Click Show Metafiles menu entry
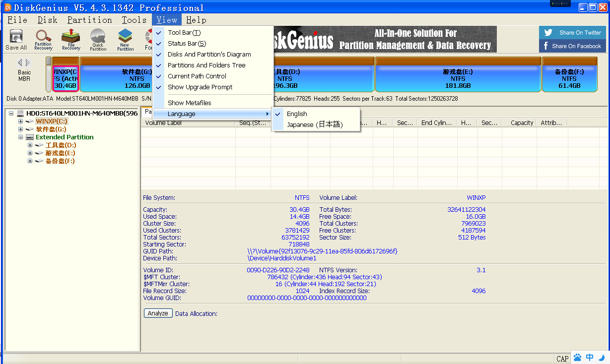 pos(189,103)
